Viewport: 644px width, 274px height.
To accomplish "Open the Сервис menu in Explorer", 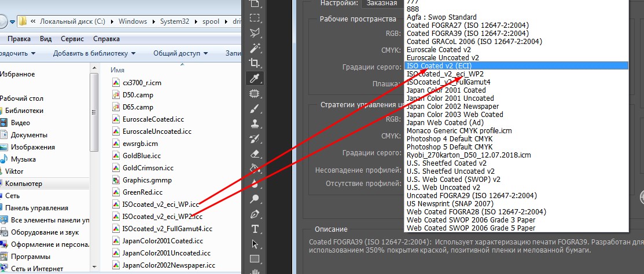I will pyautogui.click(x=72, y=39).
